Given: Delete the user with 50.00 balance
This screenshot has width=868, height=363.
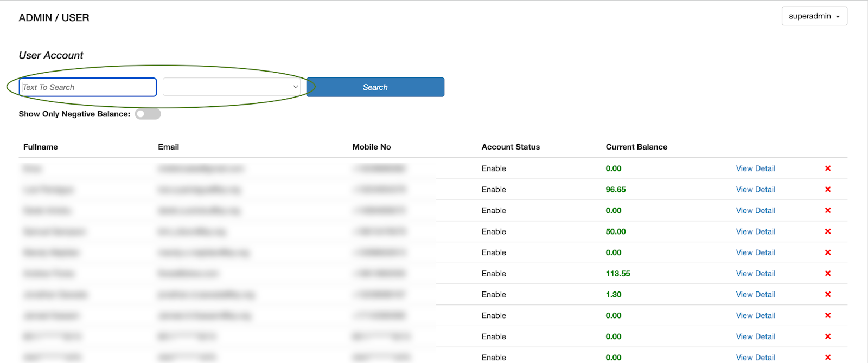Looking at the screenshot, I should click(x=828, y=231).
